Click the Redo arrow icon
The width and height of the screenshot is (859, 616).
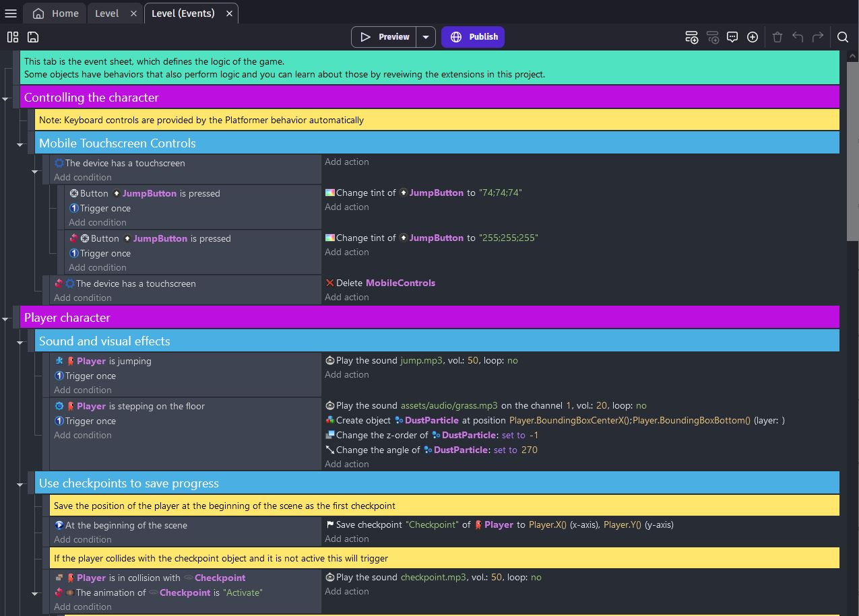[x=818, y=37]
